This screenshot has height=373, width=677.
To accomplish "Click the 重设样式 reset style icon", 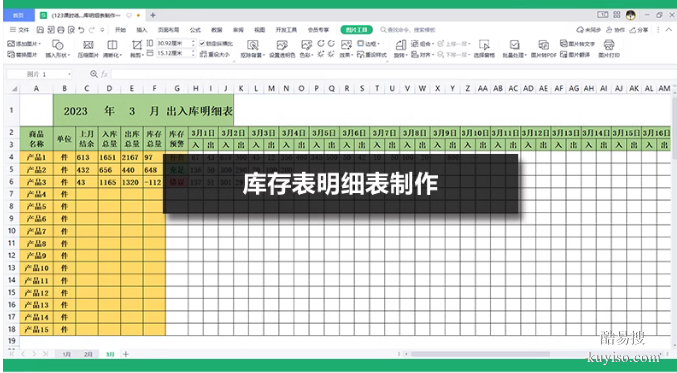I will (361, 54).
